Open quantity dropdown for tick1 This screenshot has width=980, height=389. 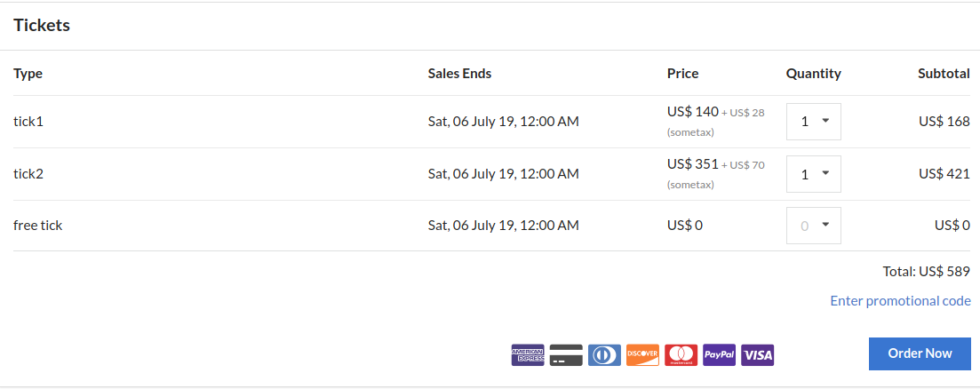(x=814, y=122)
